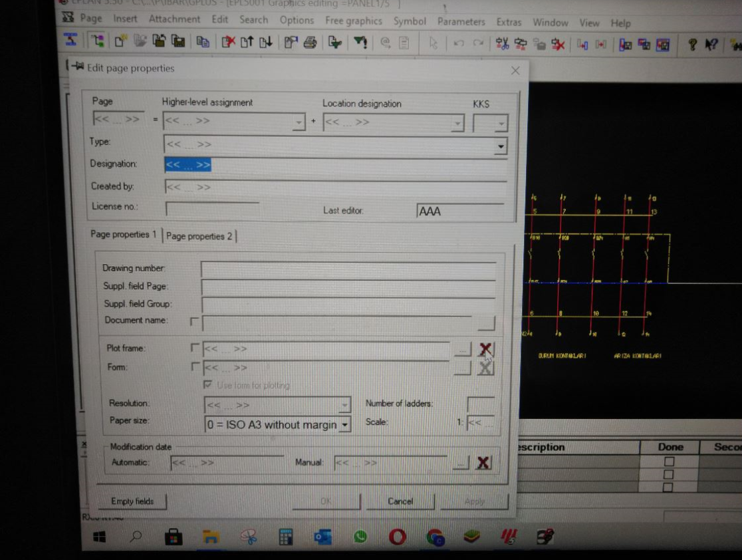Expand the Resolution dropdown

click(x=344, y=405)
